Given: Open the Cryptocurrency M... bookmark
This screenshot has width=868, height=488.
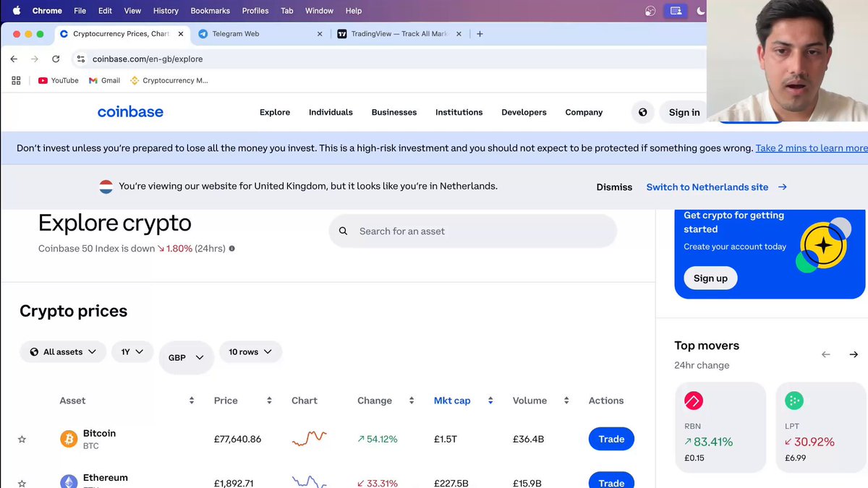Looking at the screenshot, I should pos(169,80).
